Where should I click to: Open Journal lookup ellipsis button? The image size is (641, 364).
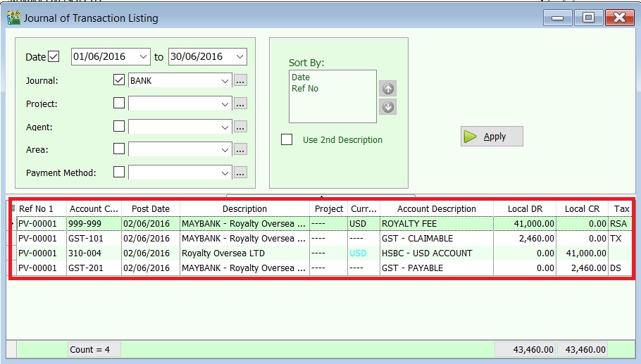pos(241,81)
